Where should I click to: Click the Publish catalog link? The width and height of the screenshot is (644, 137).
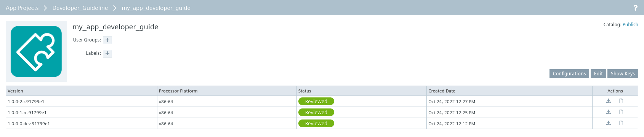(630, 24)
